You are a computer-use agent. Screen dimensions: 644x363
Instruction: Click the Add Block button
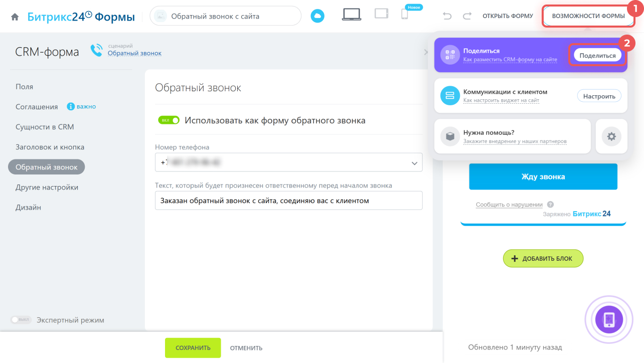click(x=543, y=259)
